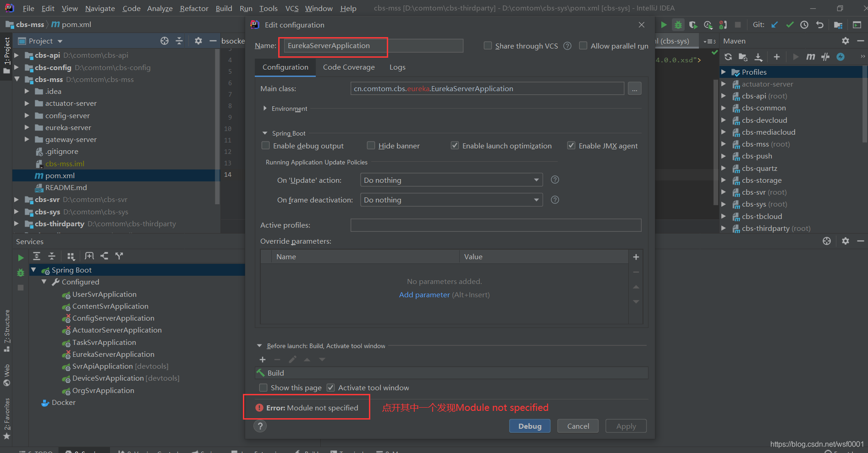
Task: Collapse the Before launch section
Action: point(259,345)
